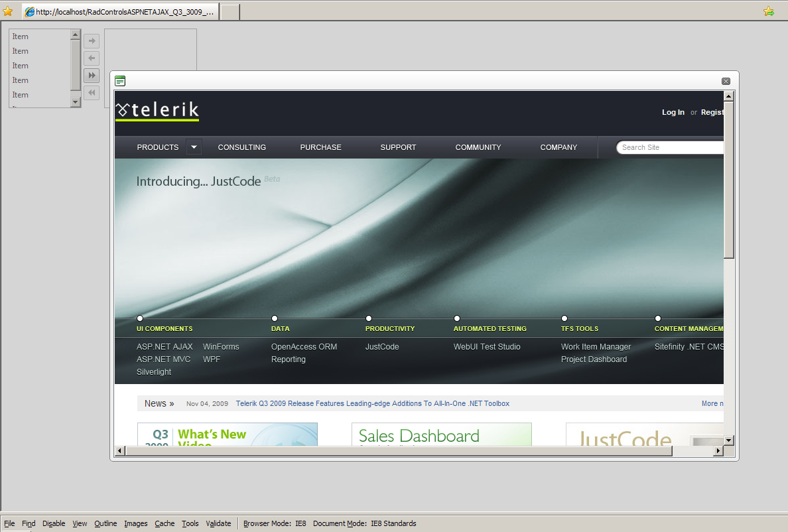Click the move right arrow transfer button

pos(92,40)
